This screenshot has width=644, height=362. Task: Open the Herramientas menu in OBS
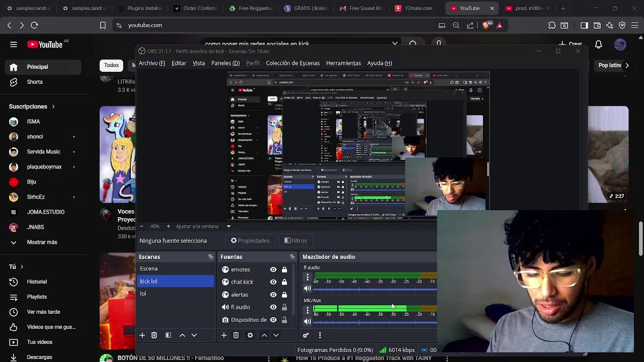pyautogui.click(x=344, y=63)
